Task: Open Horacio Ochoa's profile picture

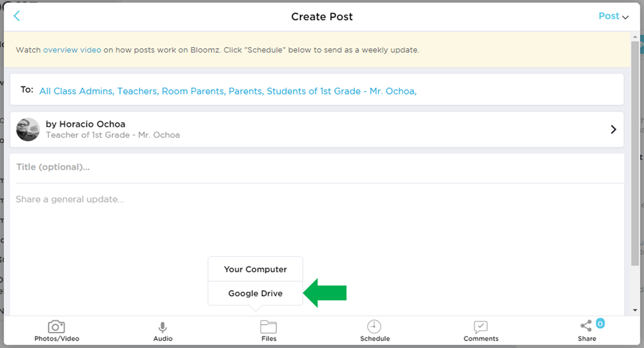Action: [28, 129]
